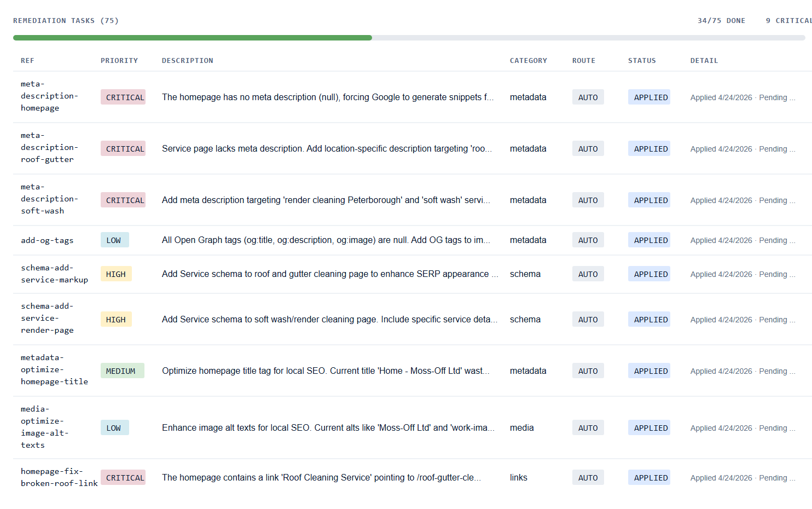
Task: Click APPLIED status on add-og-tags row
Action: 649,240
